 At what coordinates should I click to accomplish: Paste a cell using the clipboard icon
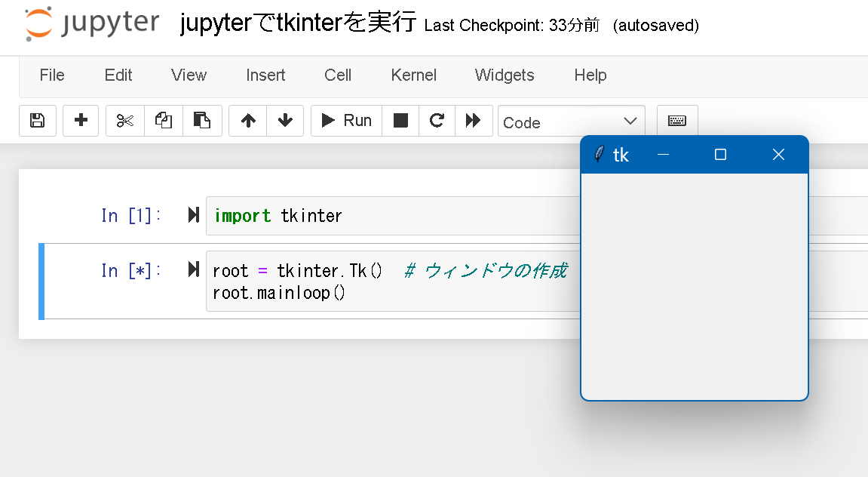tap(202, 120)
